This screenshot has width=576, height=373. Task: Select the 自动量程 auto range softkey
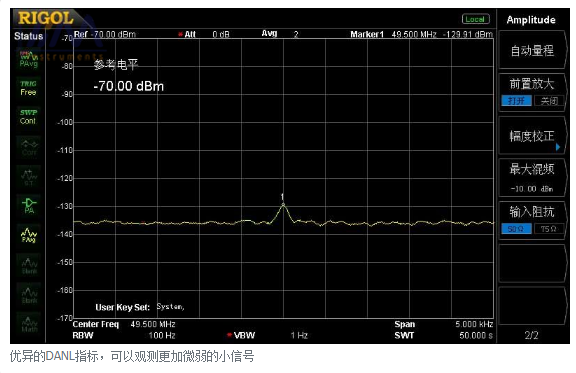click(532, 50)
